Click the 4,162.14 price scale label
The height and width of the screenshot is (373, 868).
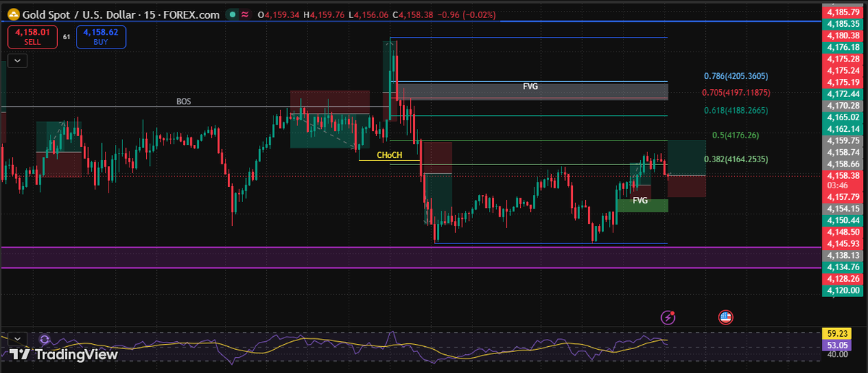[x=841, y=128]
